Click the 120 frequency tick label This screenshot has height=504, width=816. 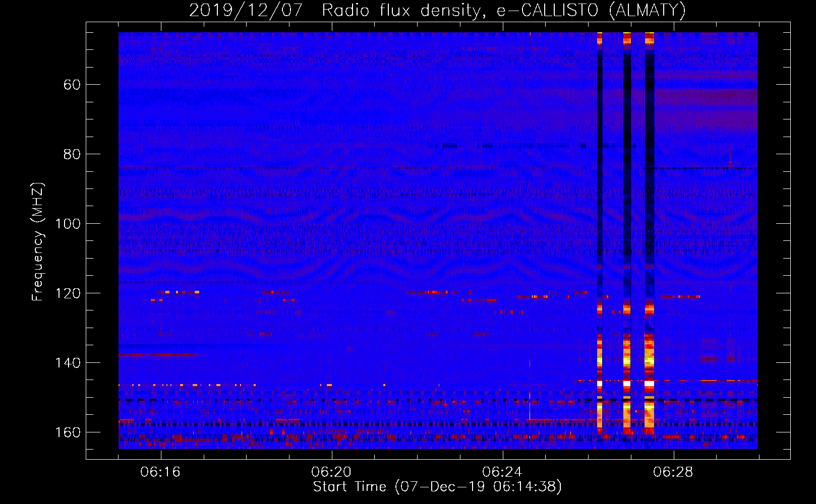[68, 293]
